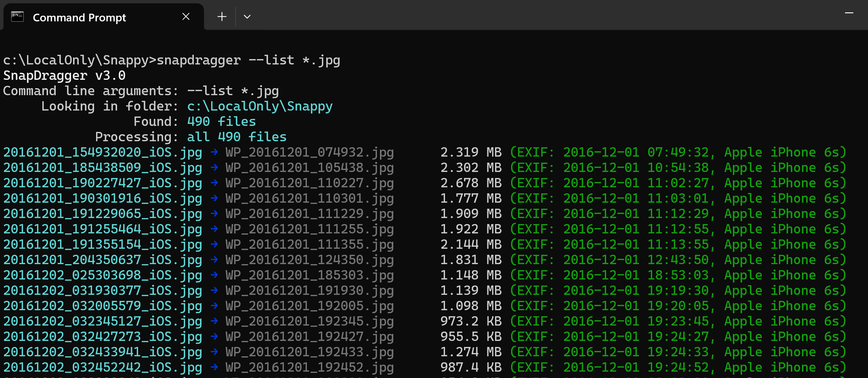Click new name WP_20161201_111255.jpg
Image resolution: width=868 pixels, height=378 pixels.
(x=310, y=229)
